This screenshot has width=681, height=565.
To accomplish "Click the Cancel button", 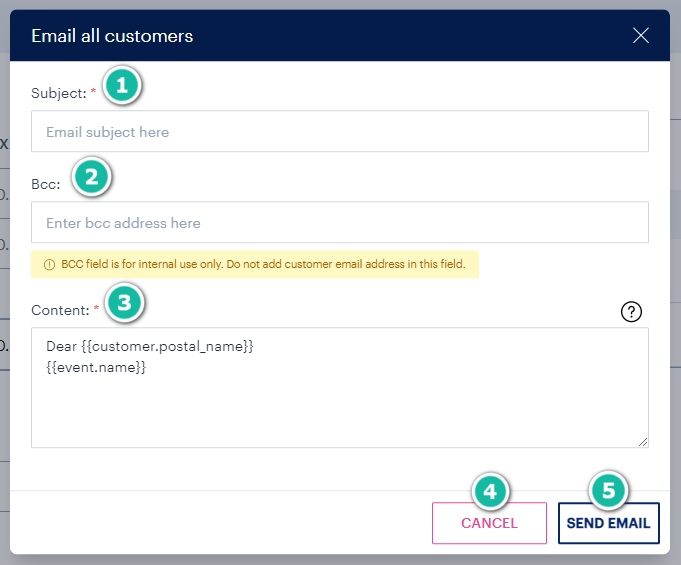I will pyautogui.click(x=489, y=523).
